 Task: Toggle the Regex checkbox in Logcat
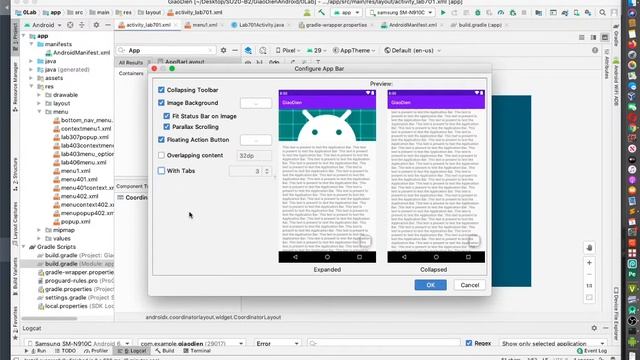click(x=469, y=343)
